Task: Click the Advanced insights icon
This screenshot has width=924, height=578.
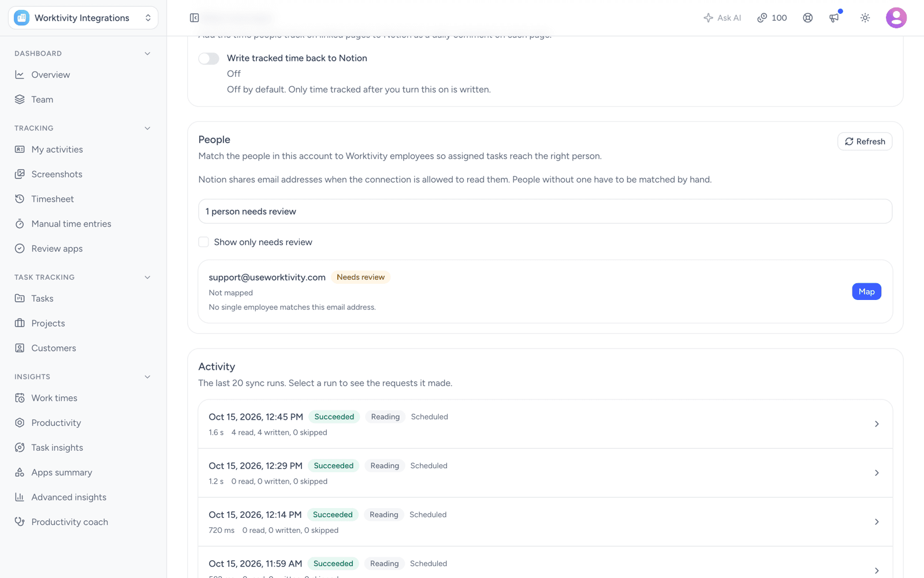Action: click(x=20, y=497)
